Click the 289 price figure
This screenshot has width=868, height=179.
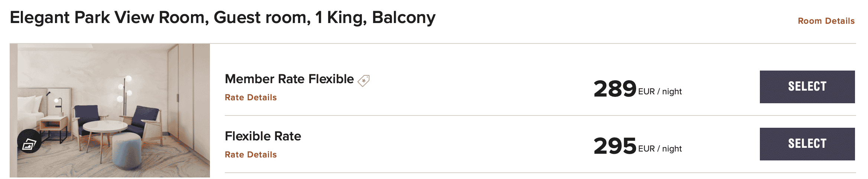615,89
